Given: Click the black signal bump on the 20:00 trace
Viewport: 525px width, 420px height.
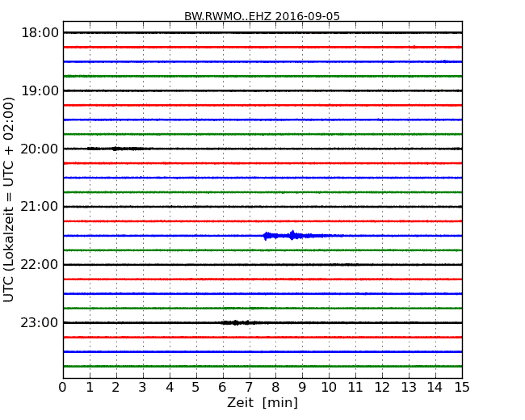Looking at the screenshot, I should [117, 149].
